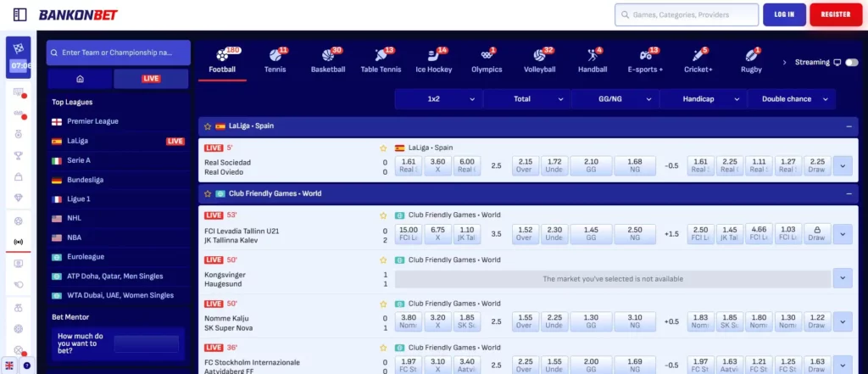Screen dimensions: 868x374
Task: Click the Bet Mentor amount input
Action: point(146,343)
